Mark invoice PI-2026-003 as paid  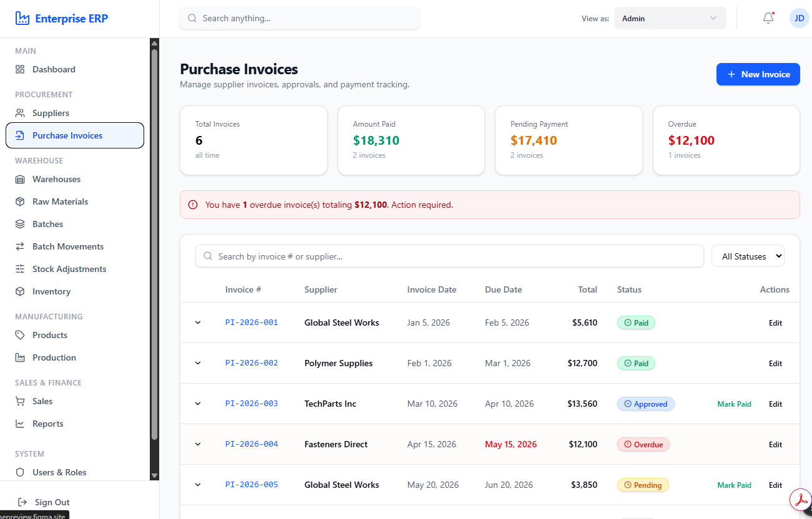734,404
